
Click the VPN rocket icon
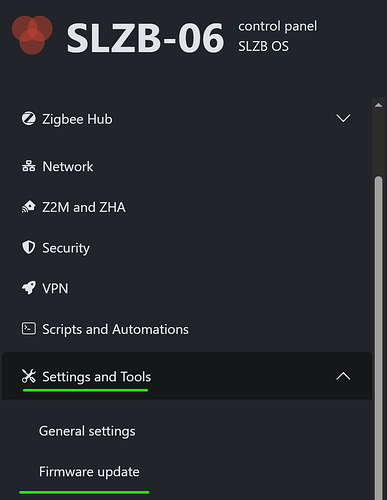point(29,288)
